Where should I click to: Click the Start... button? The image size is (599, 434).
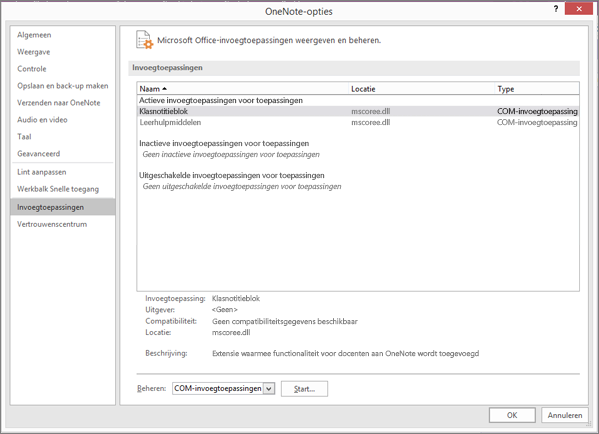(304, 389)
